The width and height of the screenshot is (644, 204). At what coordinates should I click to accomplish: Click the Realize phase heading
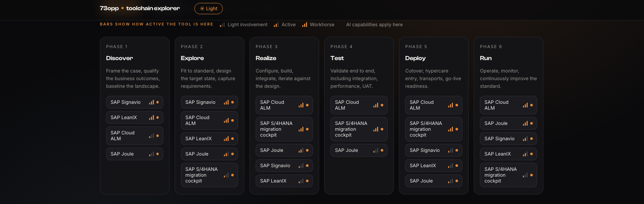pyautogui.click(x=266, y=58)
